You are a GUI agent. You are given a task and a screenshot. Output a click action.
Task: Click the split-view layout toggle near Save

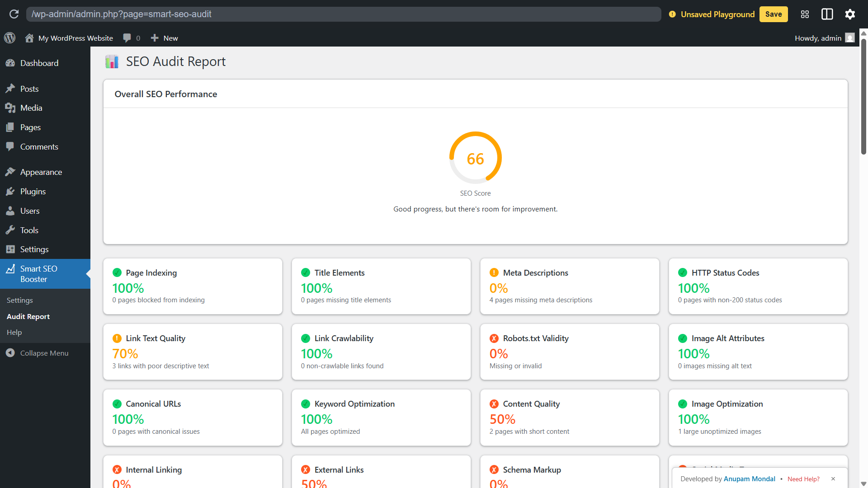827,14
